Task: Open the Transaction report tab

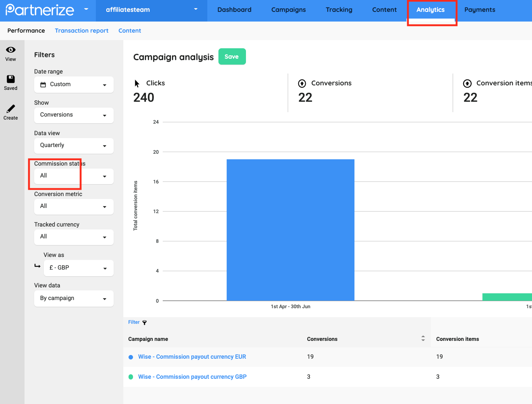Action: [x=82, y=31]
